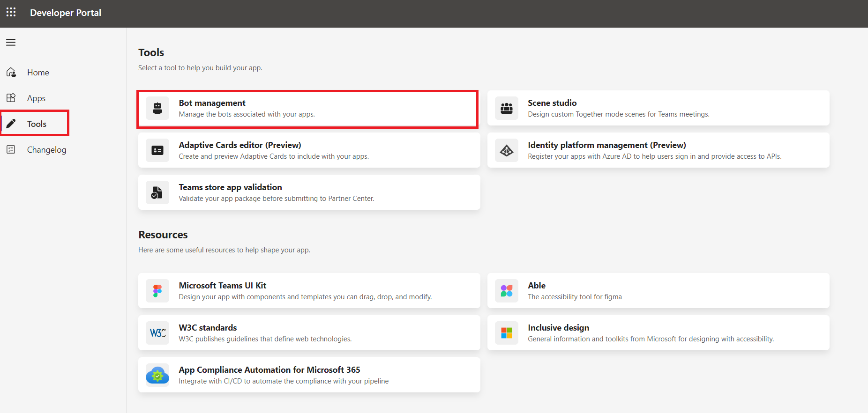Click the Adaptive Cards editor card icon
Image resolution: width=868 pixels, height=413 pixels.
point(157,150)
